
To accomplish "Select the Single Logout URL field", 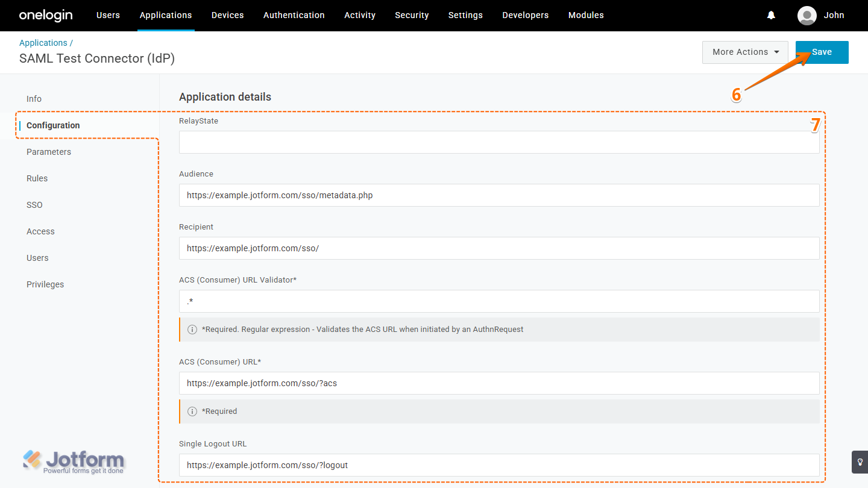I will (x=498, y=465).
